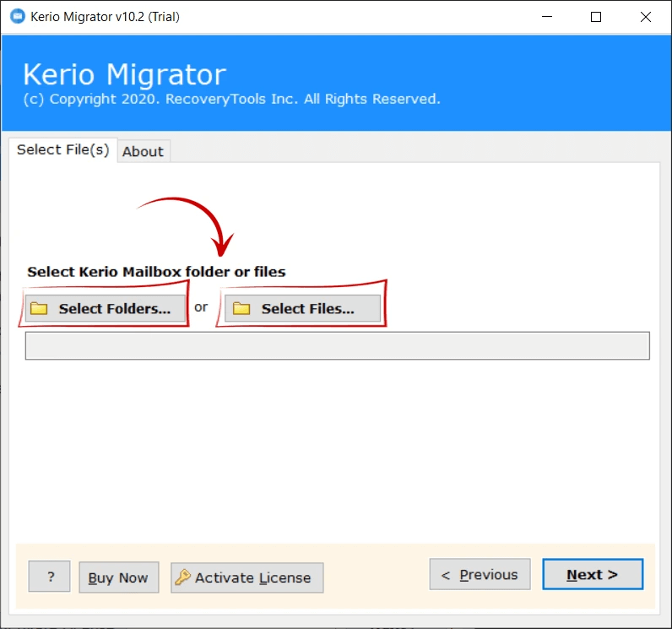Maximize the Kerio Migrator window

[x=596, y=17]
